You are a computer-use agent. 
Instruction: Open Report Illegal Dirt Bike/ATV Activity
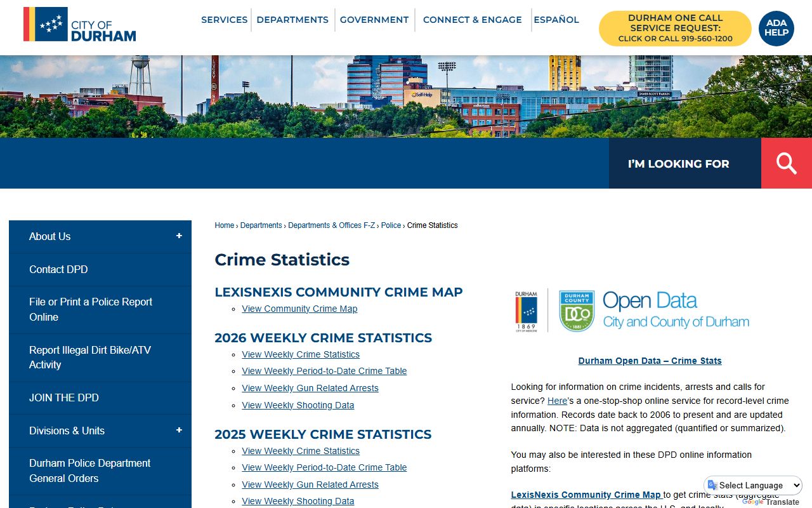click(x=100, y=358)
